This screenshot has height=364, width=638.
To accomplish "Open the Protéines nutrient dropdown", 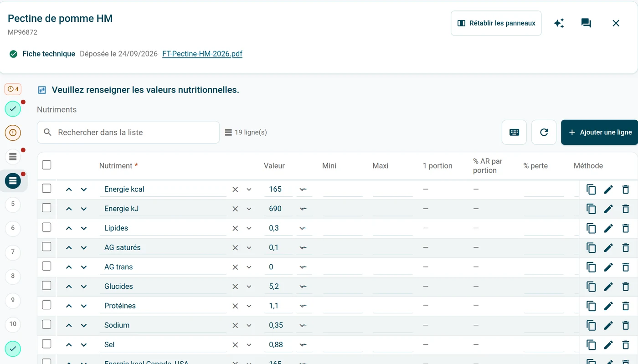I will (x=249, y=306).
